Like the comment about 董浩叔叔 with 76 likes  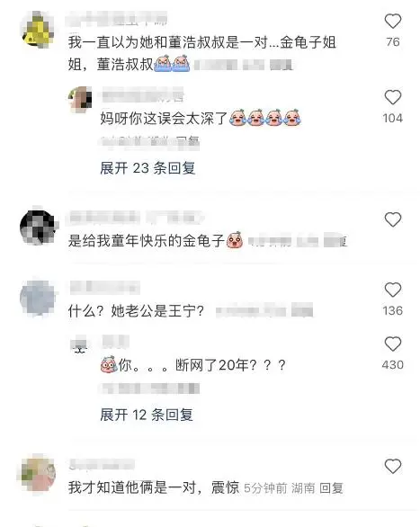[x=392, y=22]
